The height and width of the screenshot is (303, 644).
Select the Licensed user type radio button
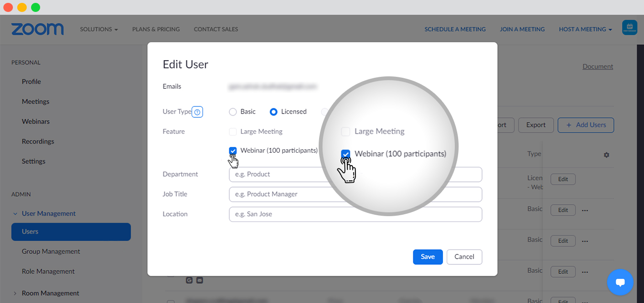[274, 112]
